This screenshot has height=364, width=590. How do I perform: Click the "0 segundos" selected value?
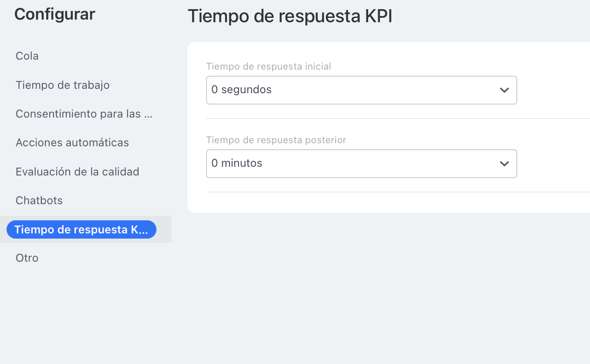(241, 90)
